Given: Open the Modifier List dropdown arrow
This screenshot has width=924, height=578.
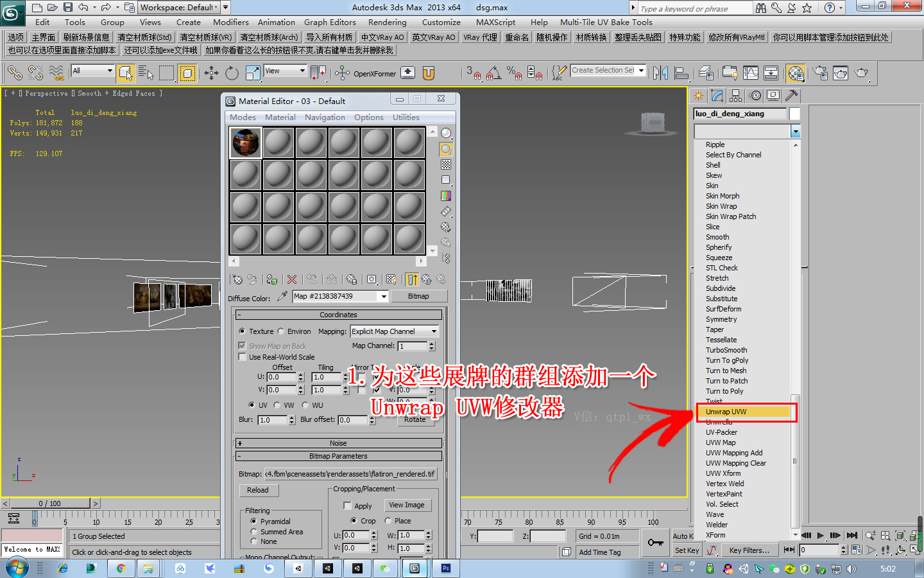Looking at the screenshot, I should pos(796,132).
